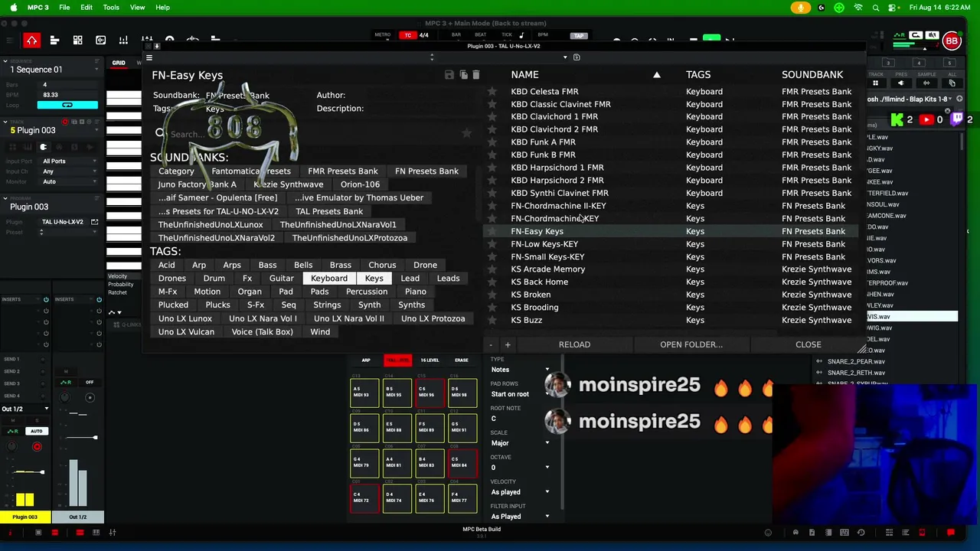980x551 pixels.
Task: Click the orange microphone menu bar icon
Action: [800, 8]
